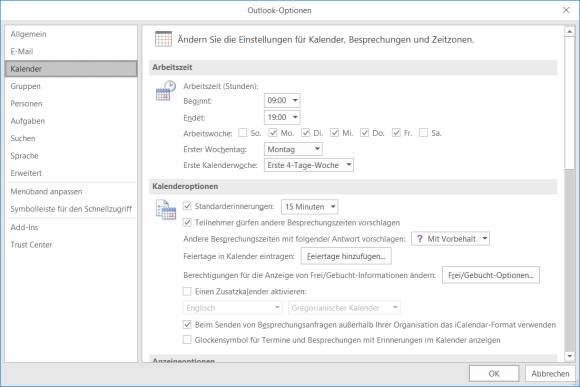Image resolution: width=580 pixels, height=387 pixels.
Task: Click the Feiertage hinzufügen button
Action: tap(346, 256)
